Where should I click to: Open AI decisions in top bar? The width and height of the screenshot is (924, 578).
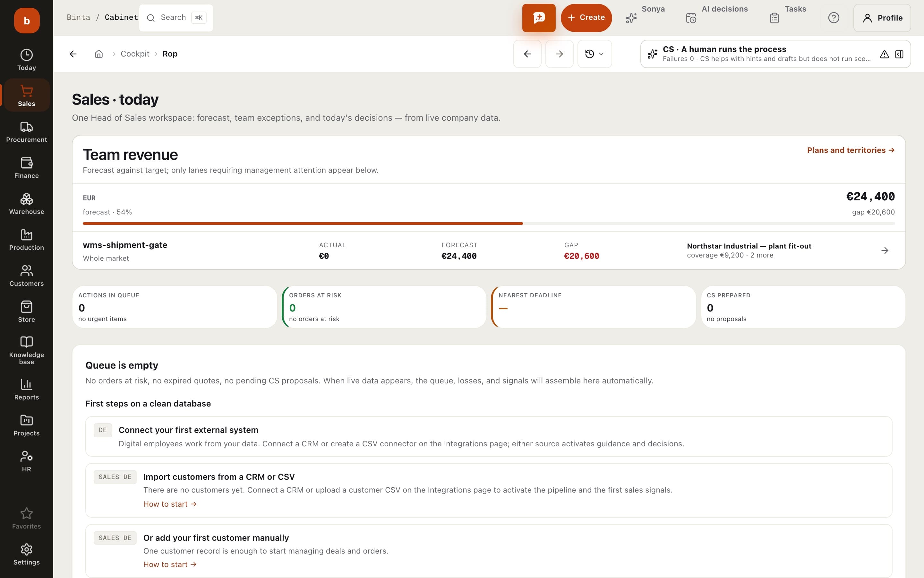click(717, 18)
